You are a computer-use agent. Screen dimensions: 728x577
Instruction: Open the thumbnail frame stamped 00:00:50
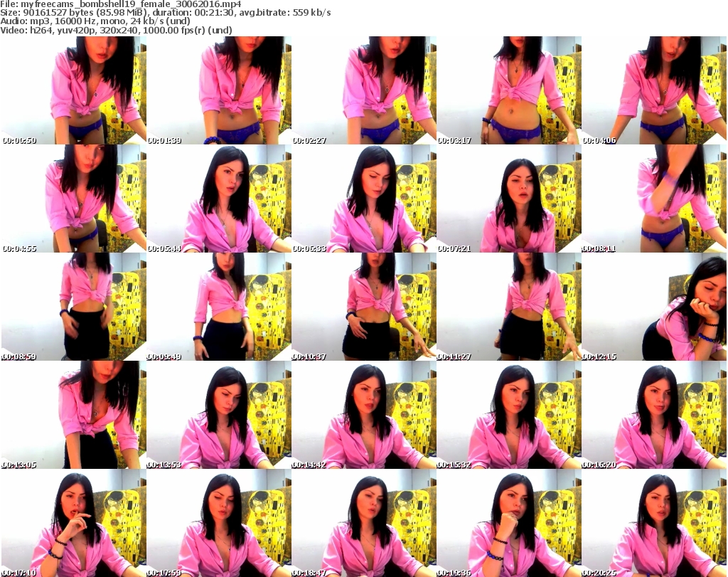[x=74, y=90]
